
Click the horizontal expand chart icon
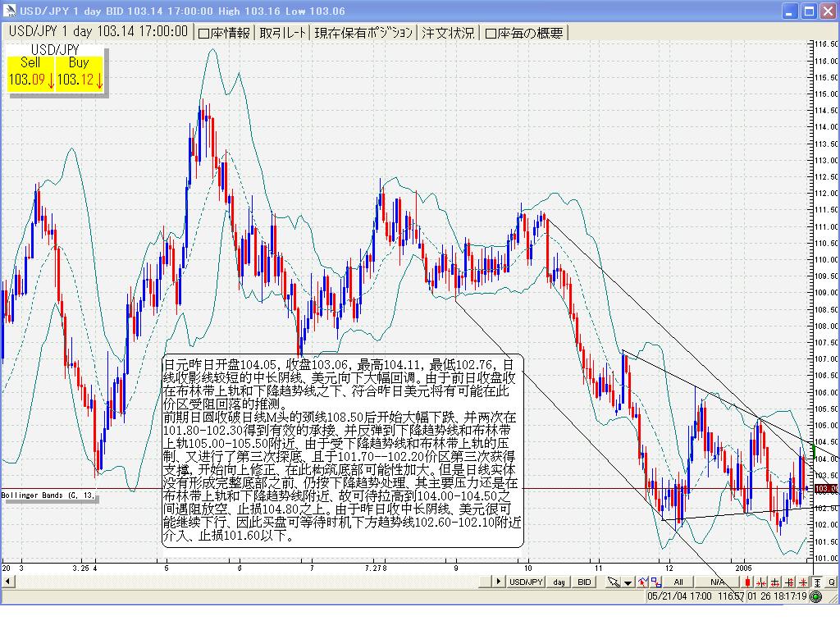[775, 582]
